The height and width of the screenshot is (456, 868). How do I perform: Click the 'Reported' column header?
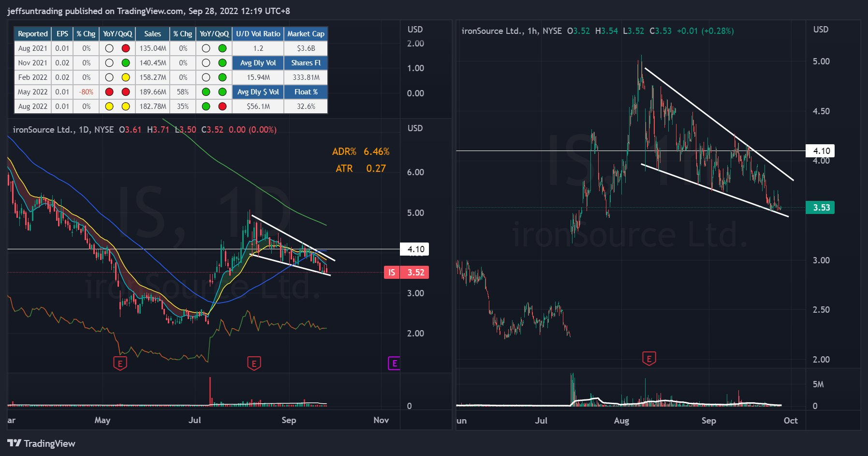tap(33, 34)
